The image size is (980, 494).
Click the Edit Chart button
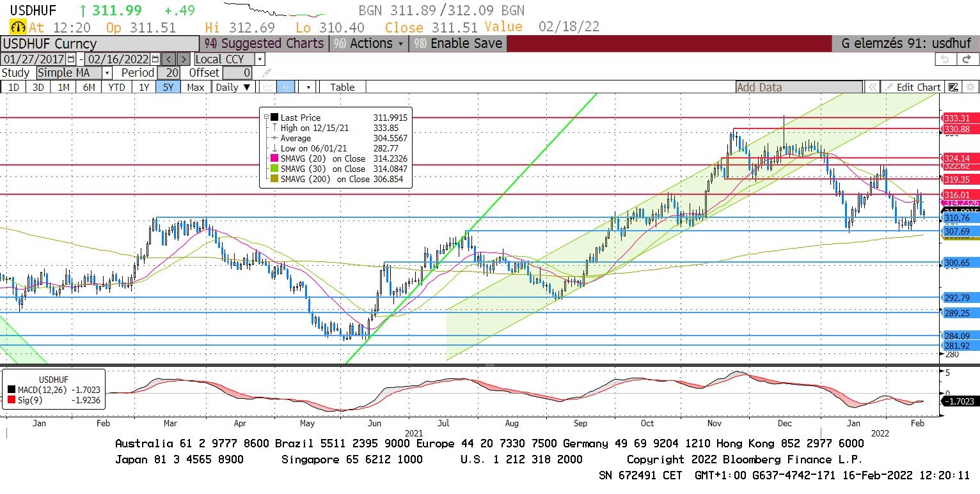913,87
